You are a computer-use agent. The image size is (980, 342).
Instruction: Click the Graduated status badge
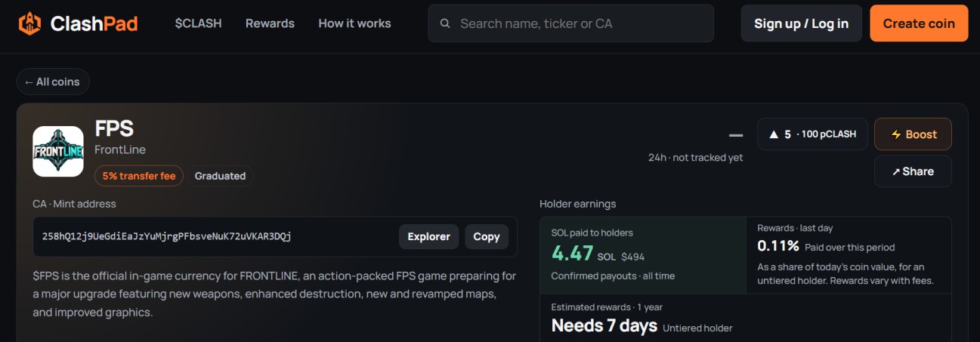(220, 176)
